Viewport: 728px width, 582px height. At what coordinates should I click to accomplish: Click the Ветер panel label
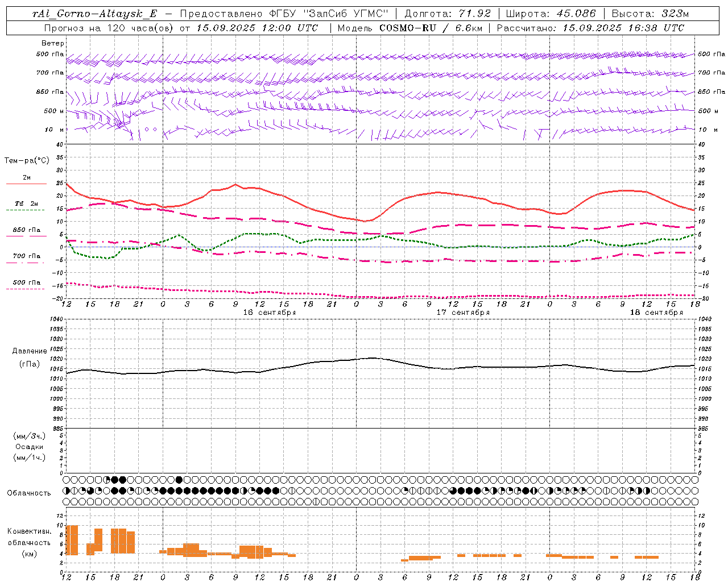pos(53,43)
